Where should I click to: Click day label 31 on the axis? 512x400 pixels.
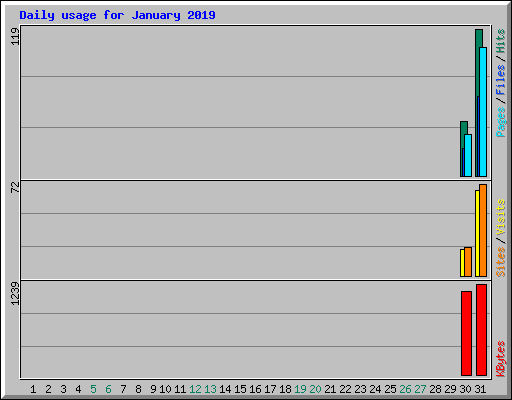click(480, 389)
